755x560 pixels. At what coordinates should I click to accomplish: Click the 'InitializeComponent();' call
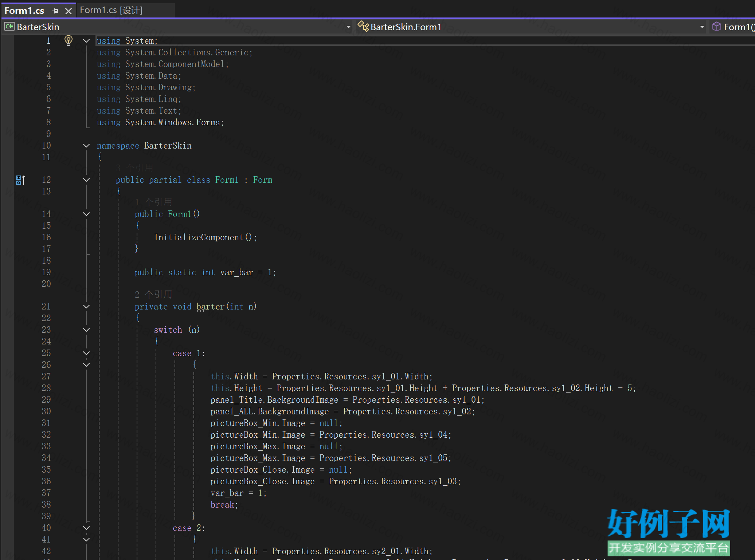coord(206,237)
